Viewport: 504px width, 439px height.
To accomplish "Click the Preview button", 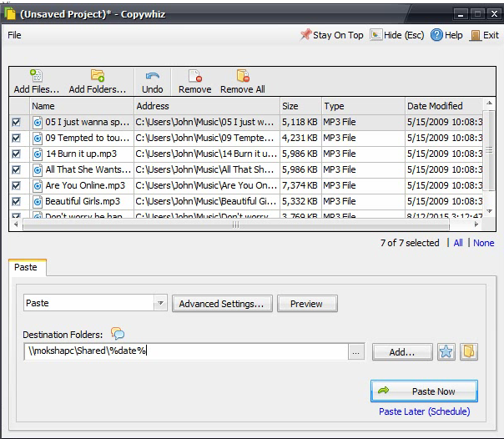I will [x=307, y=304].
